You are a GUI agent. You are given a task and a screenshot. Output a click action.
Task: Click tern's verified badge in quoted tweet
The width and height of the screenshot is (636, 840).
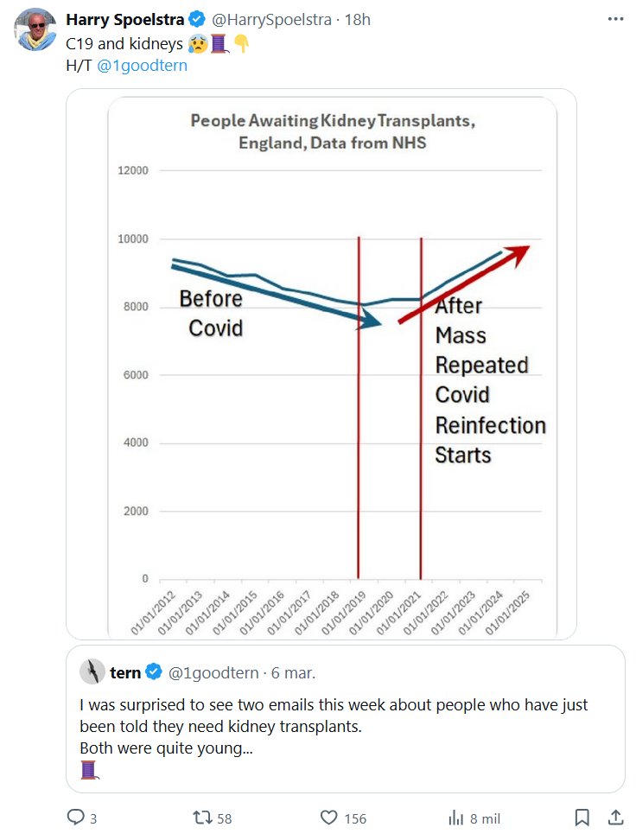coord(154,672)
